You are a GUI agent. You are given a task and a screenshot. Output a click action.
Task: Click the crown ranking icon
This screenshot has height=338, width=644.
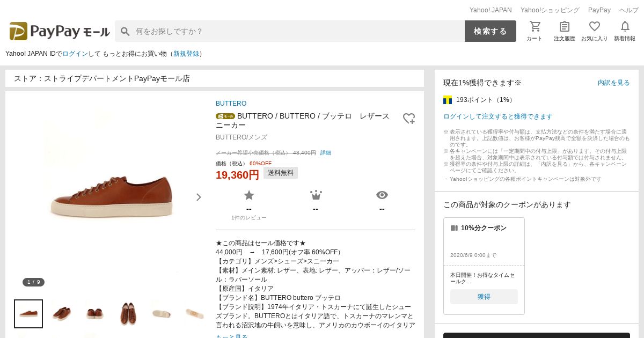point(316,195)
